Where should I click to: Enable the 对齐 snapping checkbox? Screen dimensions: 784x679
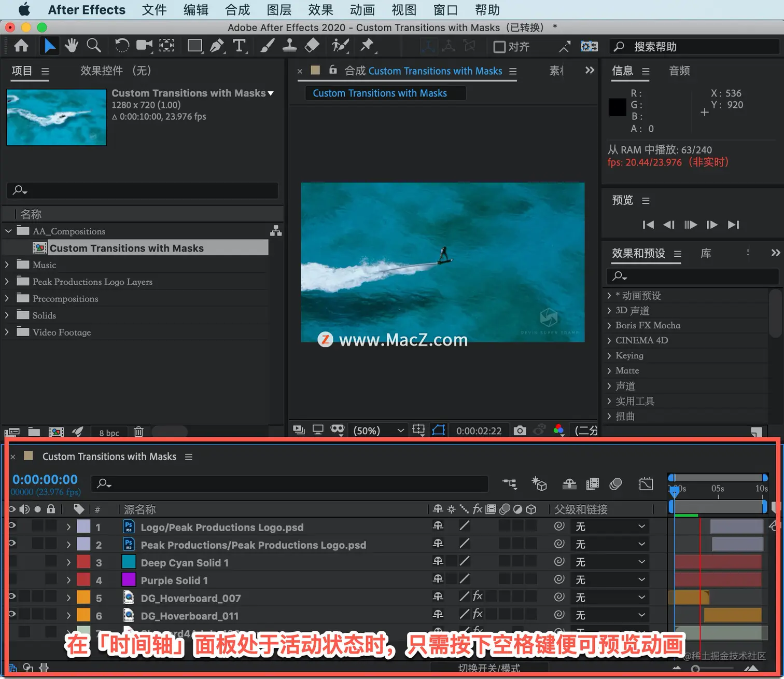coord(499,47)
